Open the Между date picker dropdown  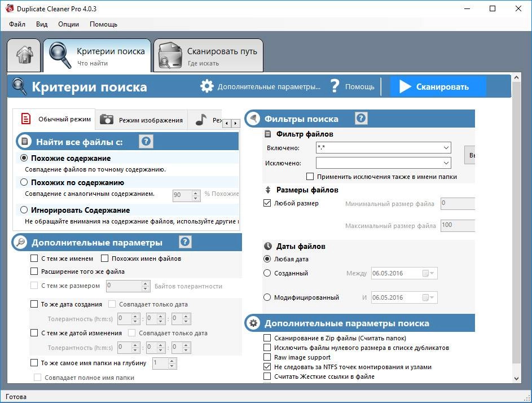click(x=428, y=273)
